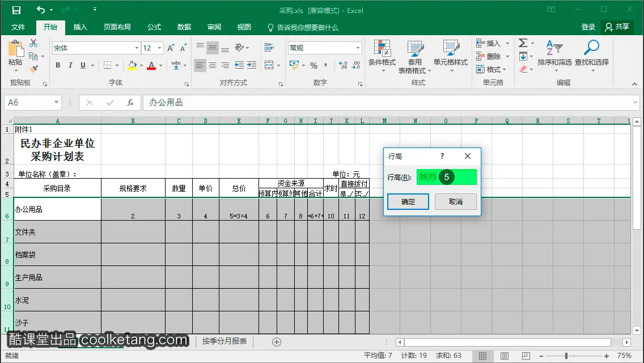The height and width of the screenshot is (363, 644).
Task: Toggle align left button
Action: [x=200, y=65]
